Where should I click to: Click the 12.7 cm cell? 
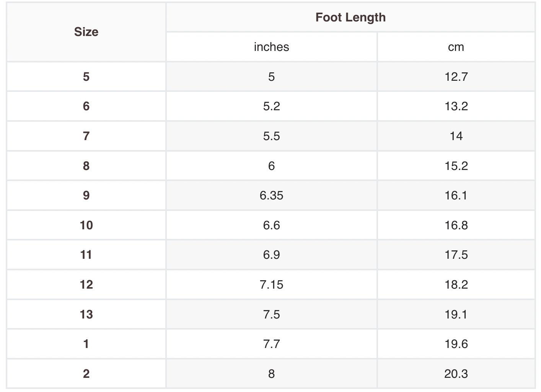pyautogui.click(x=456, y=77)
